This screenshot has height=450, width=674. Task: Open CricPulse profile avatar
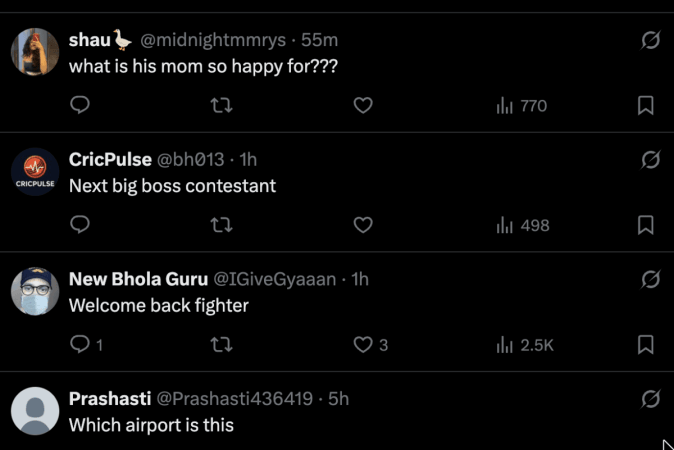pyautogui.click(x=35, y=172)
